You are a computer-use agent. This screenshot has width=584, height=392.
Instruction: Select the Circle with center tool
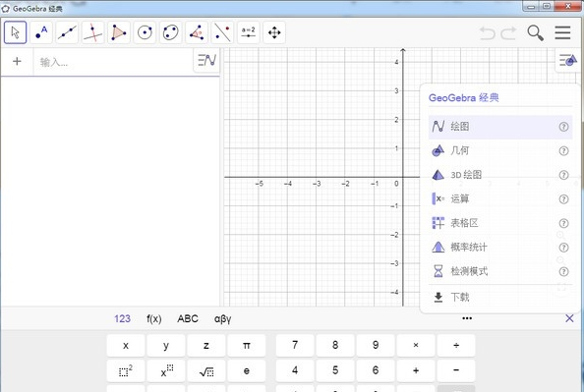(x=145, y=32)
